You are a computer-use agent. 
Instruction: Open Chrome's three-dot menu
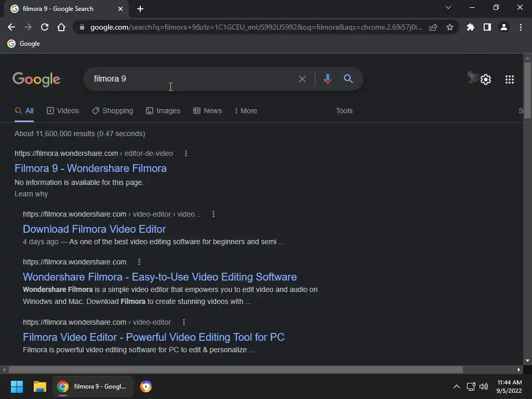pos(521,27)
